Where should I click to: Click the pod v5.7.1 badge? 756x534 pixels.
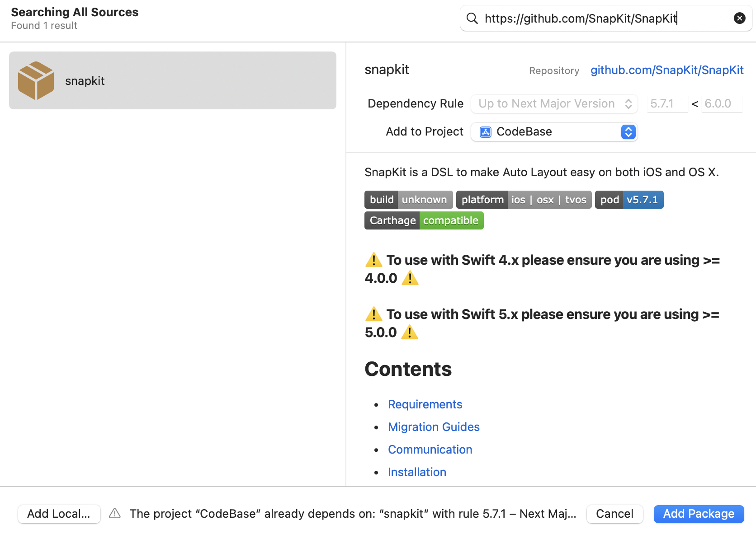tap(629, 200)
